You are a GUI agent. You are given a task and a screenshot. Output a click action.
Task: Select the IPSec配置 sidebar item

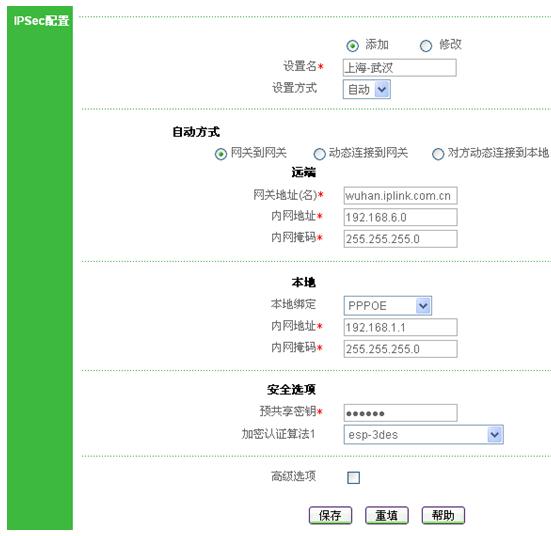(x=41, y=21)
